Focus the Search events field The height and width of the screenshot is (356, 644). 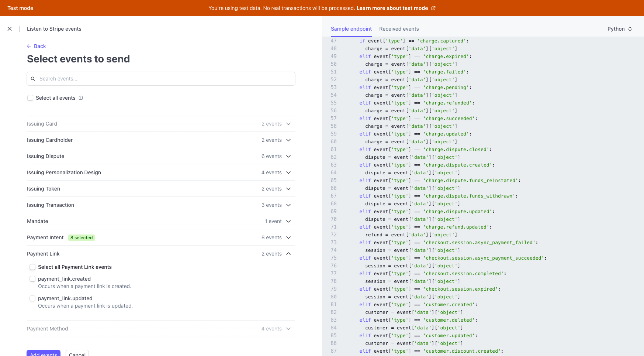tap(161, 79)
